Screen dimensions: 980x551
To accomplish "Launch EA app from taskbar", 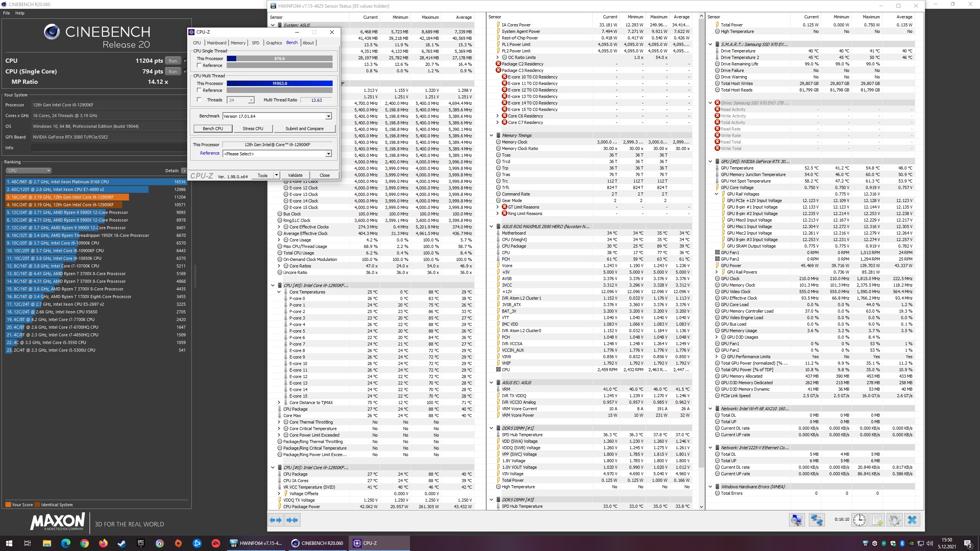I will pyautogui.click(x=216, y=543).
